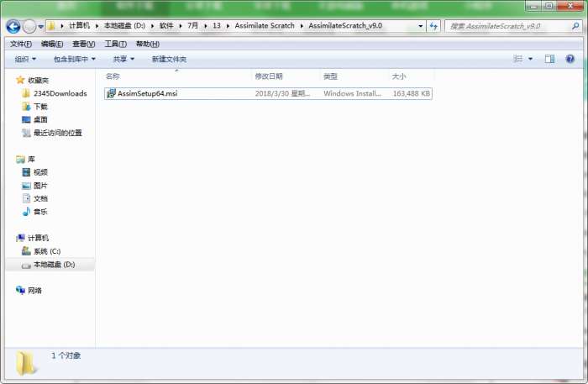Open more view options dropdown arrow
The width and height of the screenshot is (588, 384).
(x=530, y=59)
